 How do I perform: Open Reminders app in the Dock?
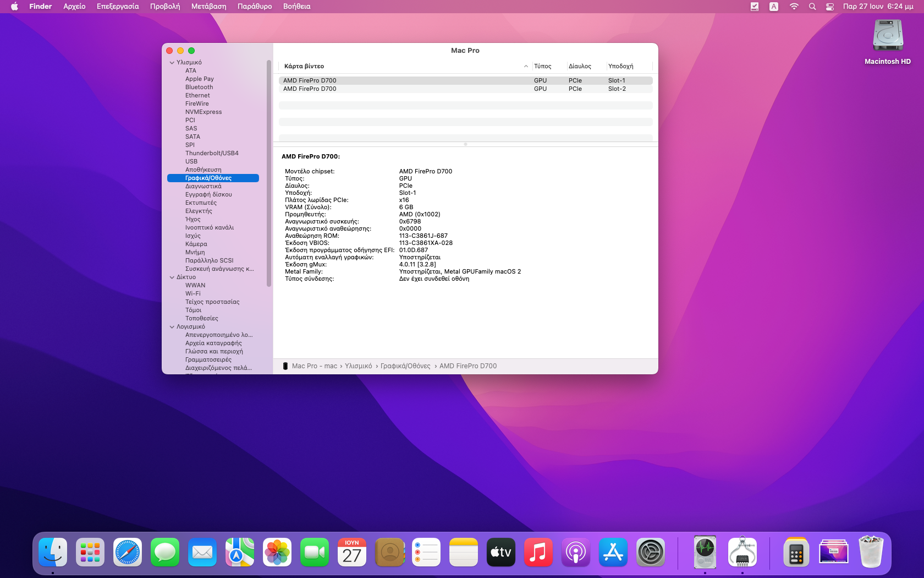tap(426, 552)
